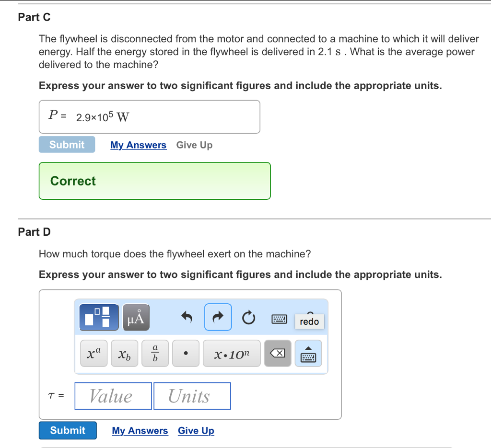Viewport: 491px width, 448px height.
Task: Open the Greek symbols and units palette
Action: click(x=136, y=317)
